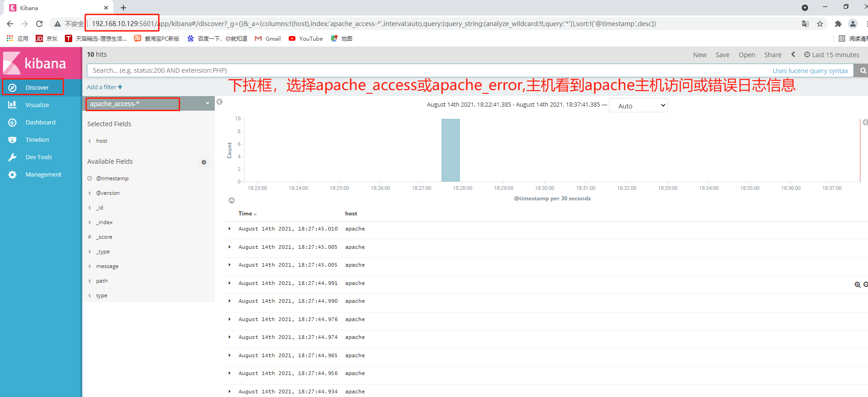The height and width of the screenshot is (397, 868).
Task: Click Open in the top menu
Action: coord(747,55)
